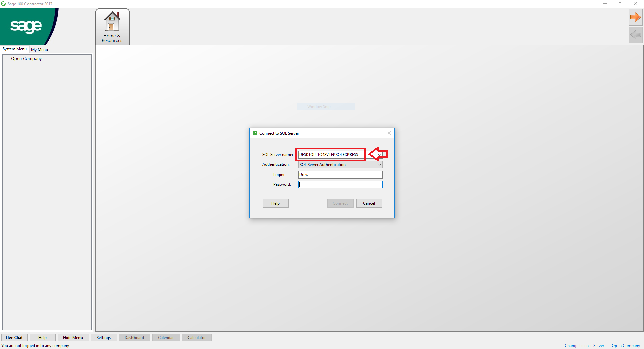Click the Cancel button in the dialog
The height and width of the screenshot is (349, 644).
tap(369, 203)
